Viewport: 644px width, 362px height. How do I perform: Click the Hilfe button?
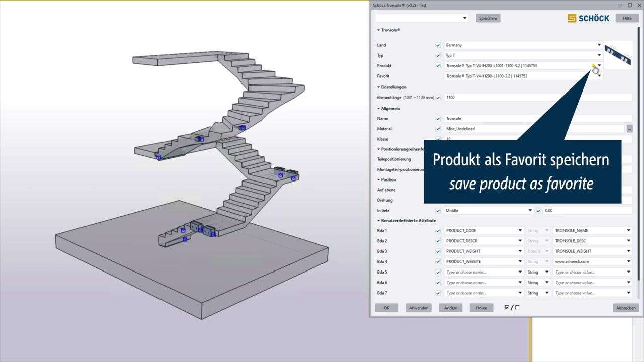[x=627, y=18]
